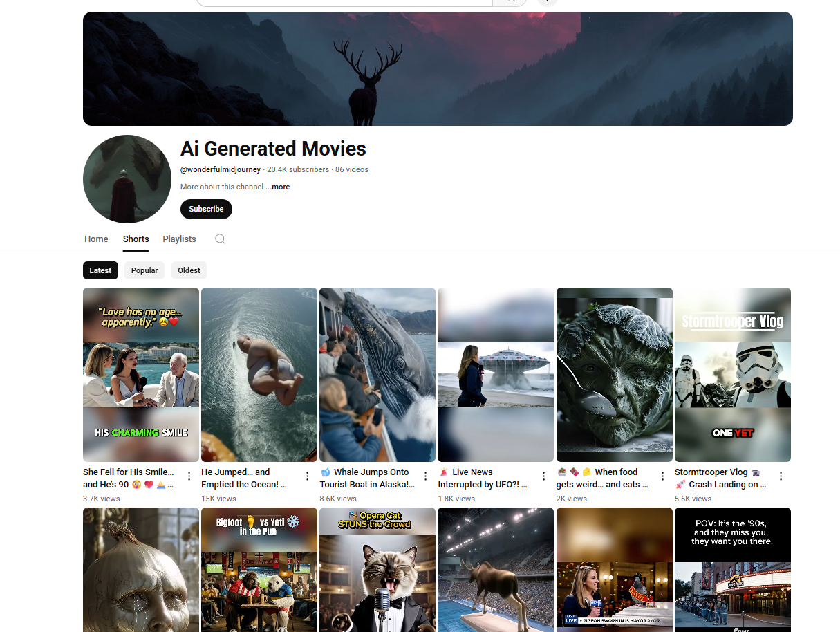This screenshot has height=632, width=840.
Task: Open three-dot menu for Whale Jumps short
Action: pyautogui.click(x=426, y=476)
